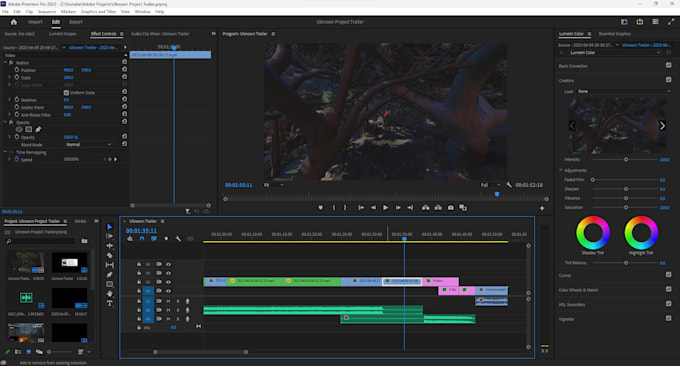Filter properties funnel in Effect Controls
680x366 pixels.
pos(187,212)
